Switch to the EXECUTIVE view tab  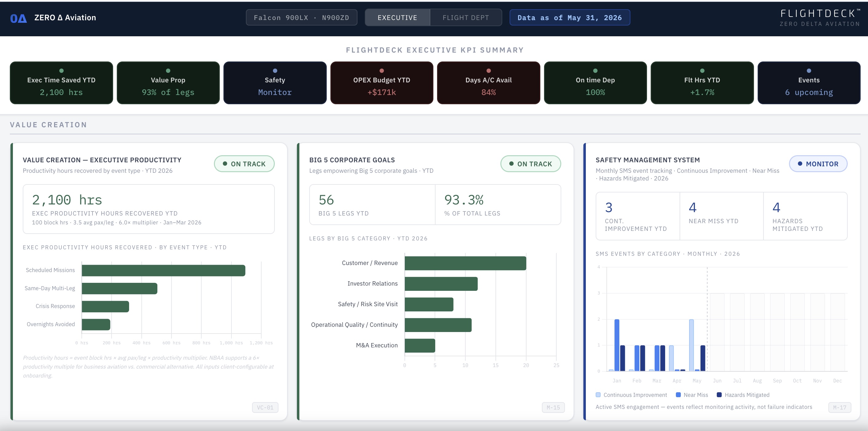click(x=397, y=18)
